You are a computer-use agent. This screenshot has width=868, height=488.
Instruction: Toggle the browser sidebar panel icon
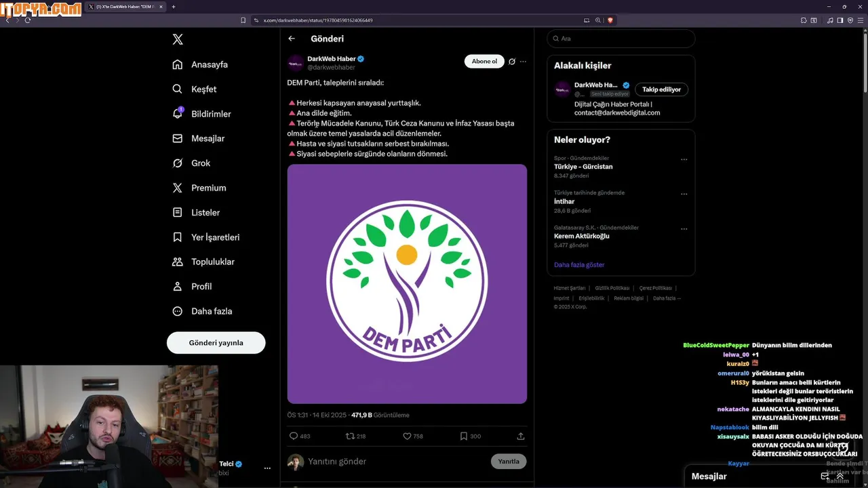(840, 20)
